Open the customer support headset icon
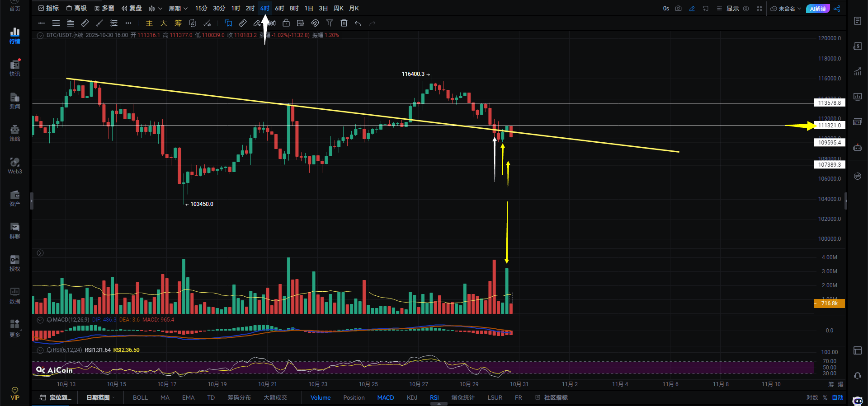The image size is (868, 406). click(858, 376)
